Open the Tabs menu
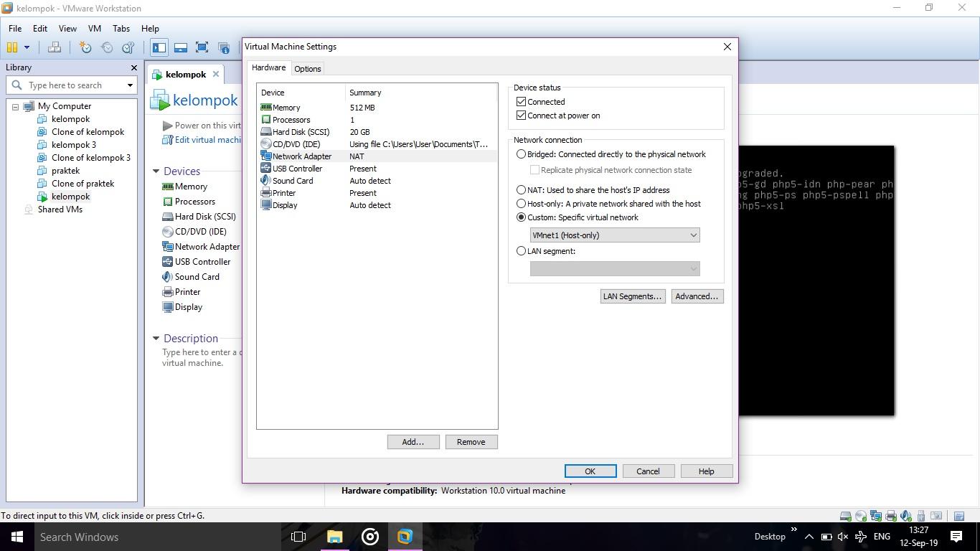980x551 pixels. (121, 29)
